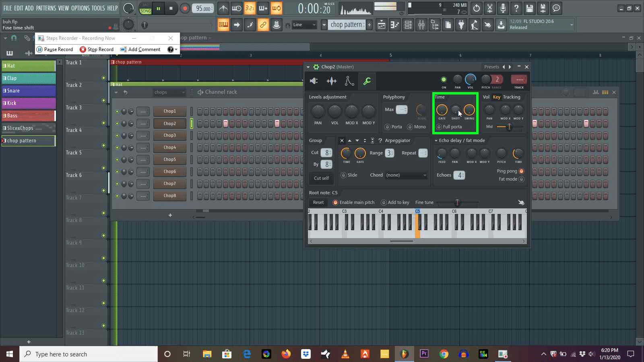Open Chop2 miscellaneous functions wrench tab

pyautogui.click(x=367, y=81)
